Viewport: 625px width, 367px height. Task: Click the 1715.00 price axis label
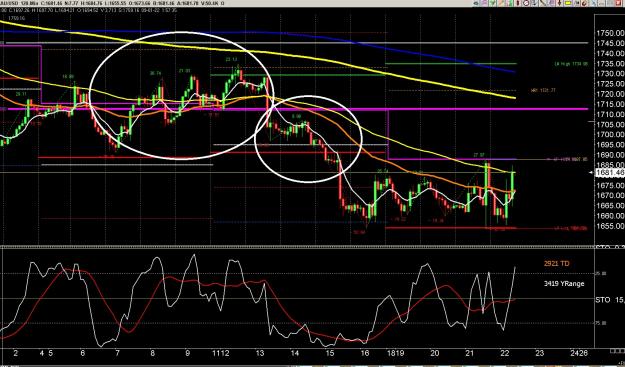pos(610,104)
